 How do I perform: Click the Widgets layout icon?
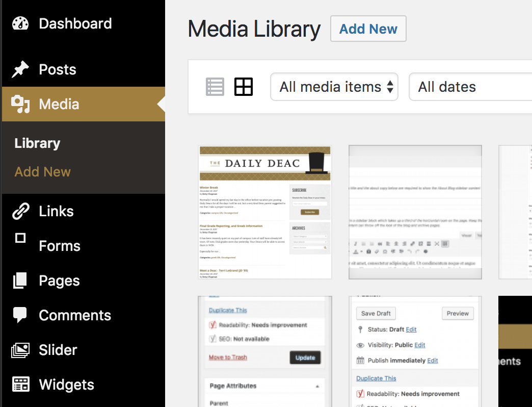click(x=21, y=384)
